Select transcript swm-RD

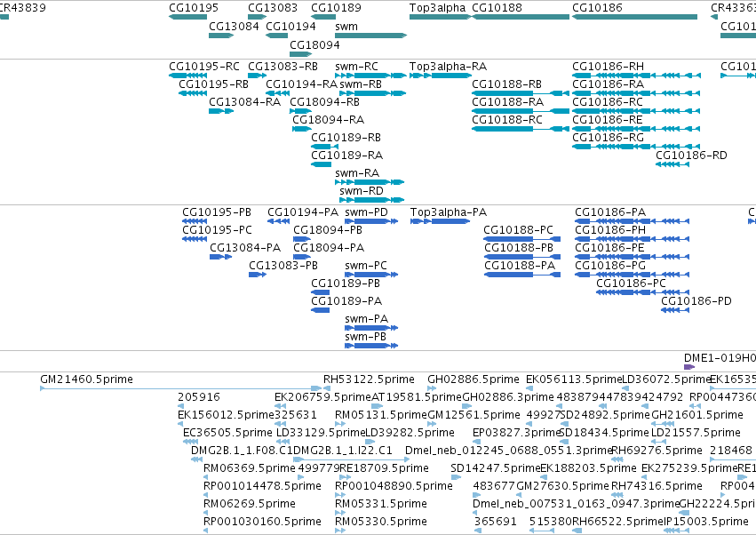[371, 200]
